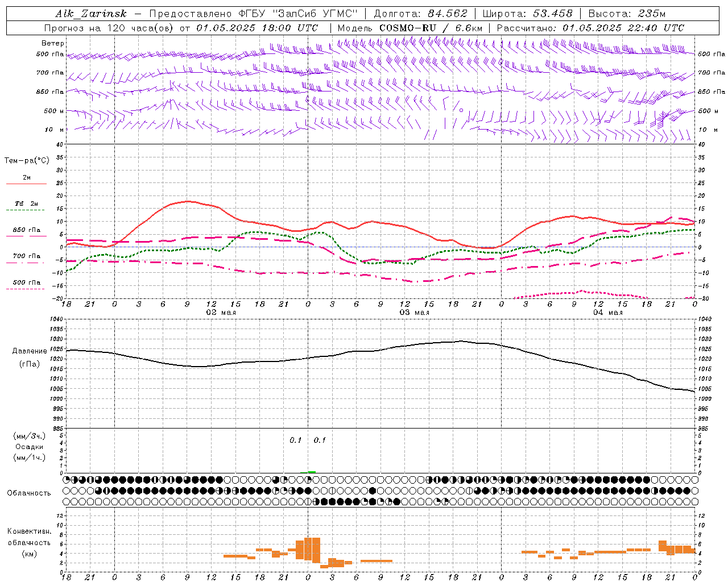Click the Рассчитано: 01.05.2025 22:40 UTC text
Screen dimensions: 728x582
(590, 28)
